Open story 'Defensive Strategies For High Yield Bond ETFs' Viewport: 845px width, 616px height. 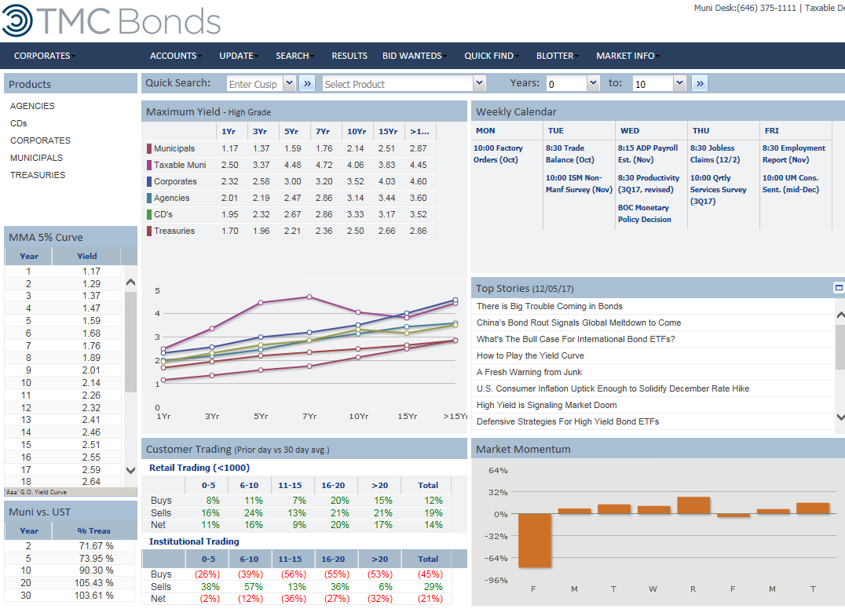coord(568,421)
